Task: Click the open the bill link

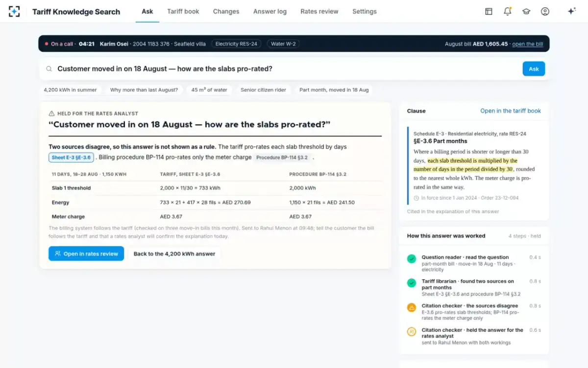Action: click(528, 44)
